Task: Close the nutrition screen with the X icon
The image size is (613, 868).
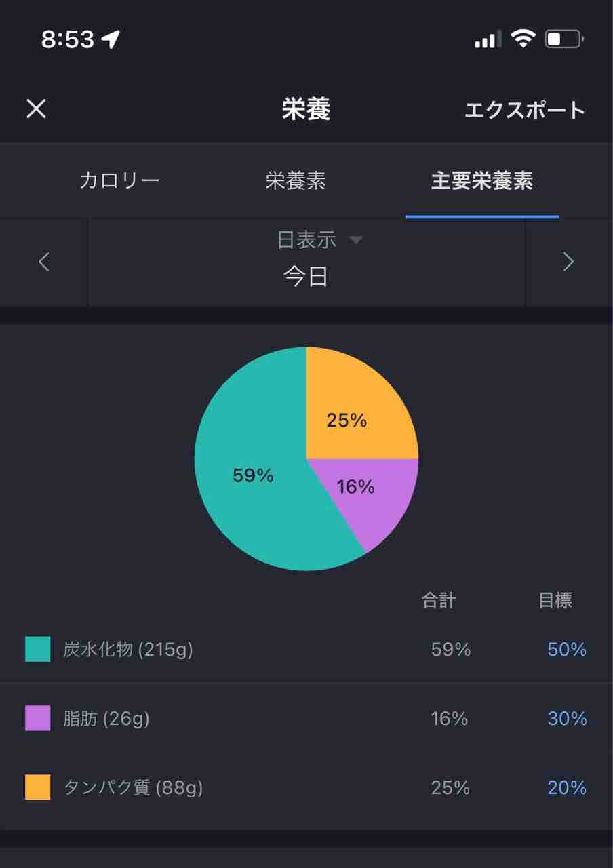Action: [36, 108]
